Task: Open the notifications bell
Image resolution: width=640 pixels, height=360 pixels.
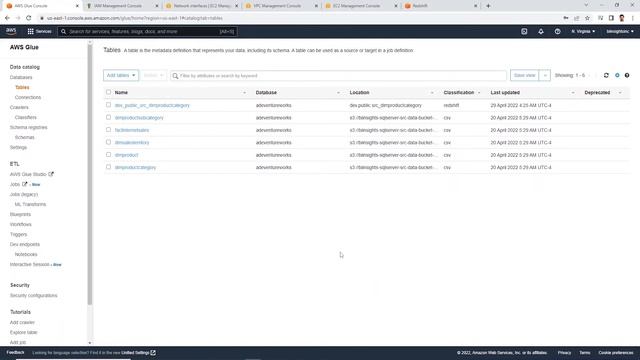Action: click(541, 31)
